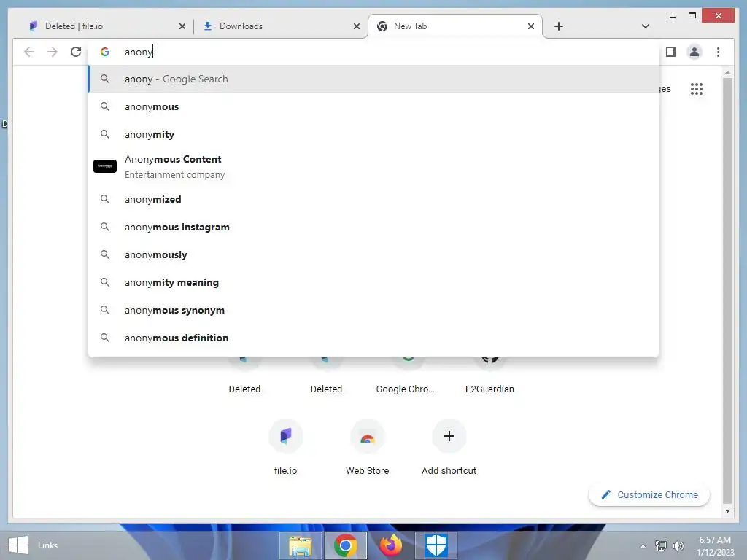Open the profile avatar button
This screenshot has height=560, width=747.
click(694, 52)
